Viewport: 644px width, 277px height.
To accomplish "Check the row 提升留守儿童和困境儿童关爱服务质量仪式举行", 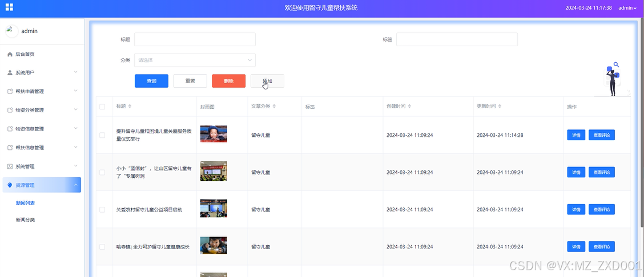I will coord(102,135).
